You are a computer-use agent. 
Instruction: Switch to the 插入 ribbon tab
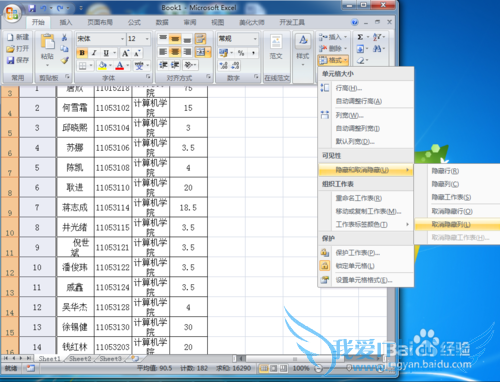pos(66,22)
